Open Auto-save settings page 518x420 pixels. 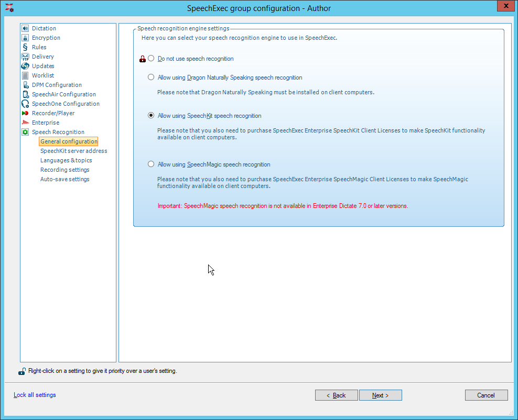65,179
